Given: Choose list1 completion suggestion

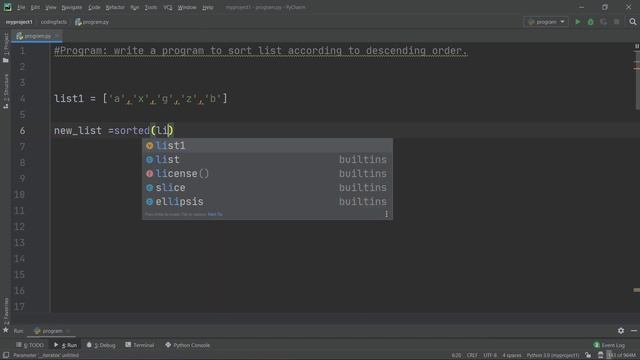Looking at the screenshot, I should [x=267, y=146].
